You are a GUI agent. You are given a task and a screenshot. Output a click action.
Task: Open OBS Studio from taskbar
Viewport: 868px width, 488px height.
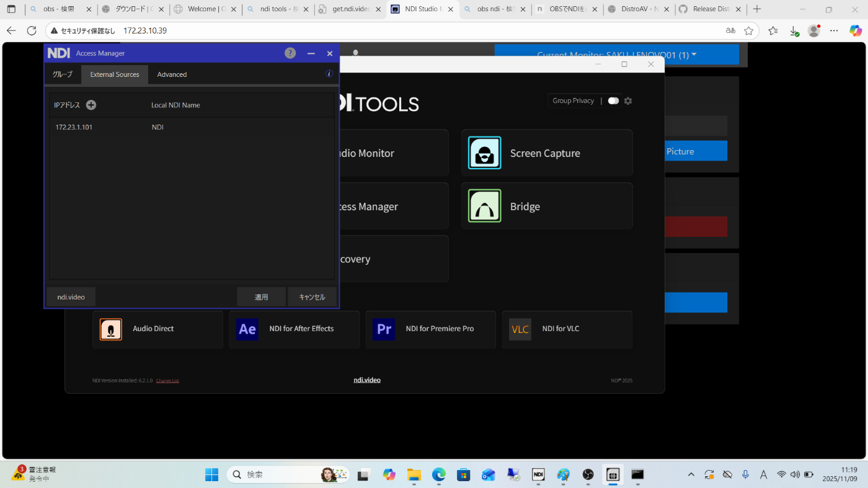click(588, 474)
